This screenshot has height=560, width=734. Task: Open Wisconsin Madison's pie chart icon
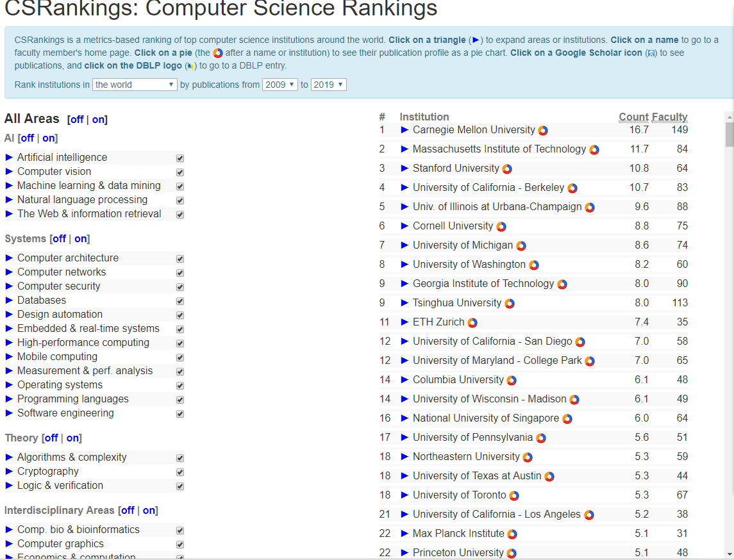point(574,399)
